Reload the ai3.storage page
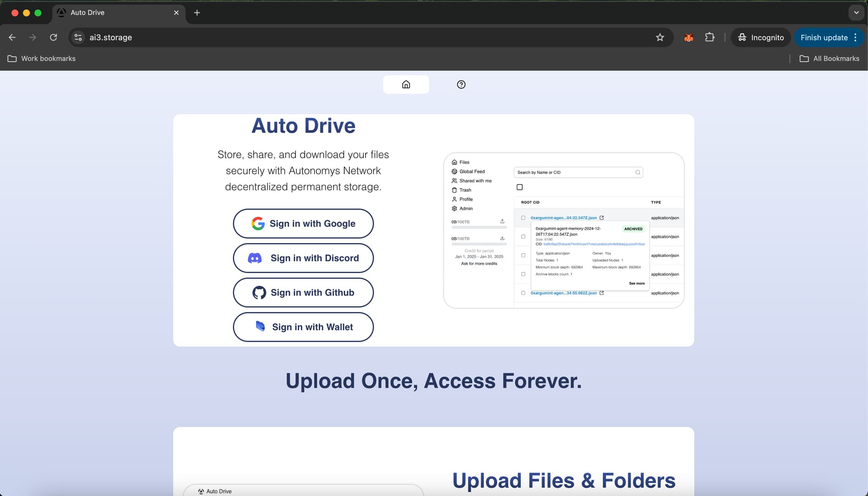Viewport: 868px width, 496px height. click(53, 38)
